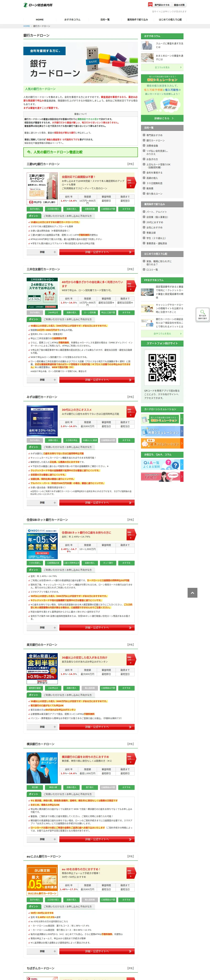Screen dimensions: 210x980
Task: Select 消費者金融 in the 目的一覧 list
Action: (x=152, y=146)
